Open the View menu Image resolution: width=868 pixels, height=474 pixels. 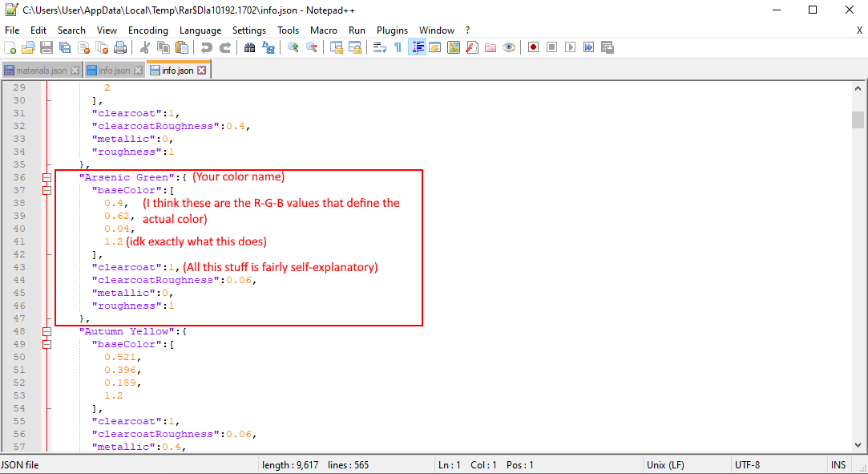coord(107,30)
